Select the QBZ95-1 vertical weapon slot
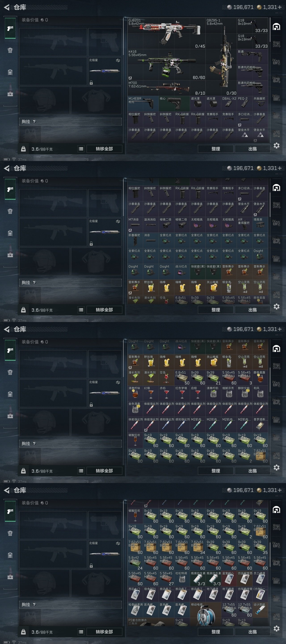 221,57
